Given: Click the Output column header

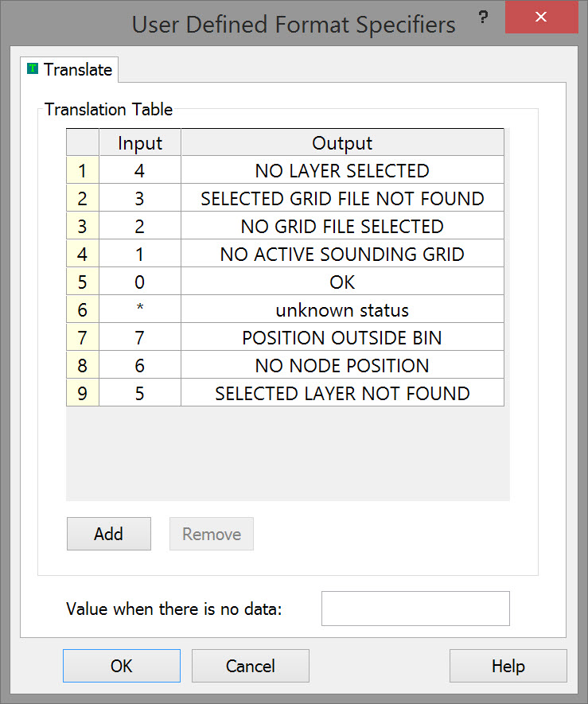Looking at the screenshot, I should pos(342,143).
